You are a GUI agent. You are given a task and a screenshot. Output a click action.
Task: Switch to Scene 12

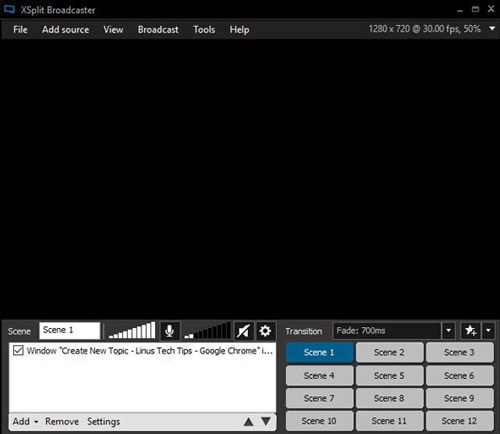pyautogui.click(x=459, y=421)
